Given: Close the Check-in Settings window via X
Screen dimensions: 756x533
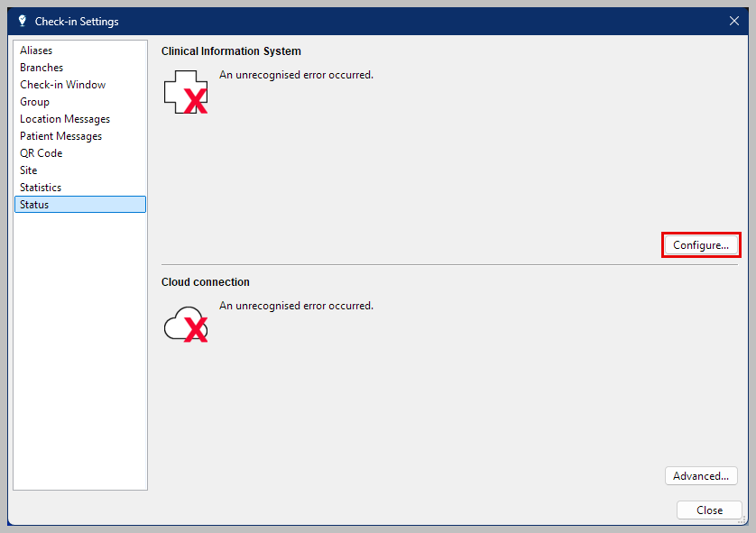Looking at the screenshot, I should coord(733,21).
